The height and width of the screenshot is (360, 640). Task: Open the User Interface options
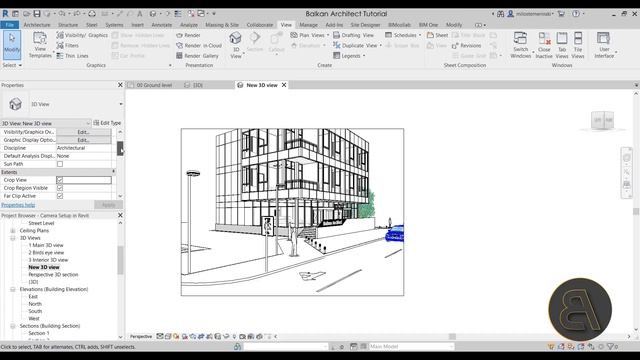click(x=604, y=45)
